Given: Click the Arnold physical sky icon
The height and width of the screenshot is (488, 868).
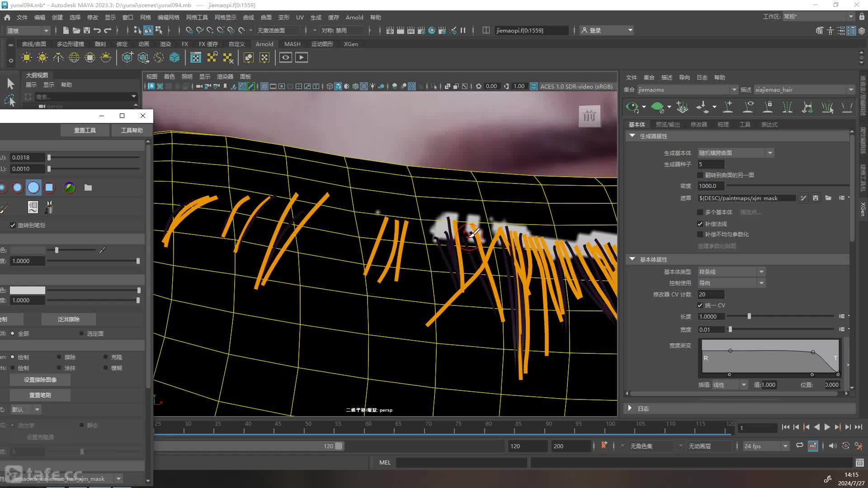Looking at the screenshot, I should 106,57.
